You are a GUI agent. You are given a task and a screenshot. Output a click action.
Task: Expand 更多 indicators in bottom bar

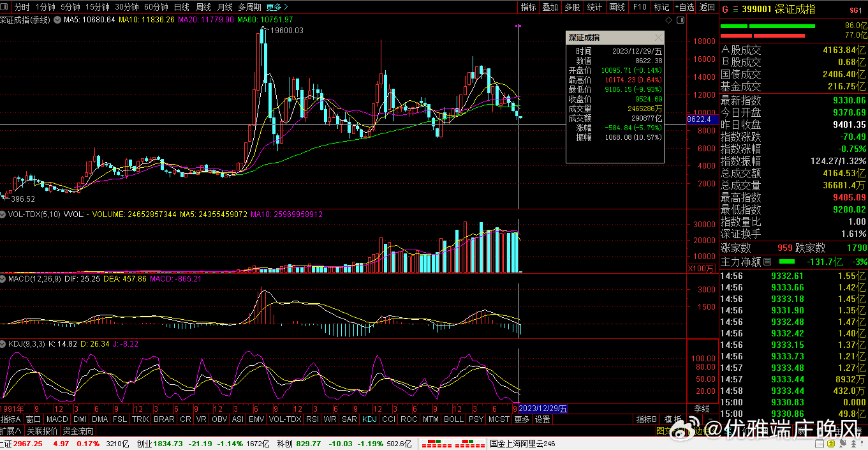coord(522,419)
